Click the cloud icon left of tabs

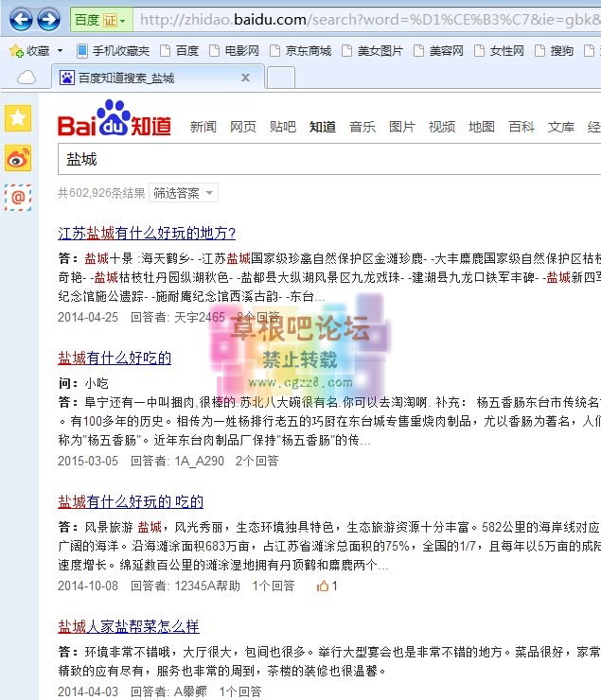(x=27, y=78)
